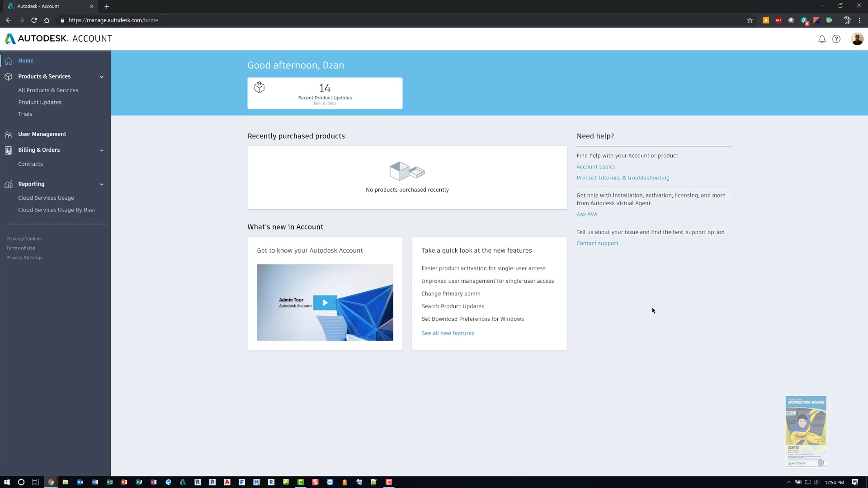Image resolution: width=868 pixels, height=488 pixels.
Task: Select Contracts under Billing & Orders
Action: pyautogui.click(x=30, y=164)
